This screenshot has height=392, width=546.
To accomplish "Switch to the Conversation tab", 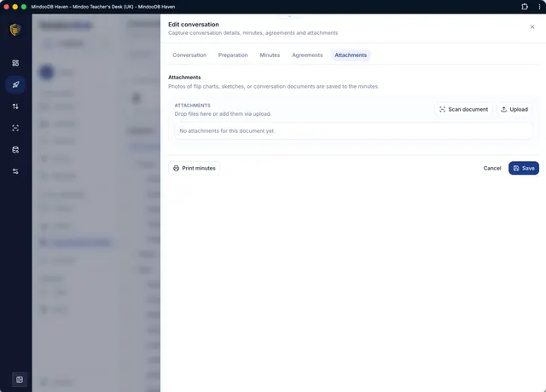I will click(189, 55).
